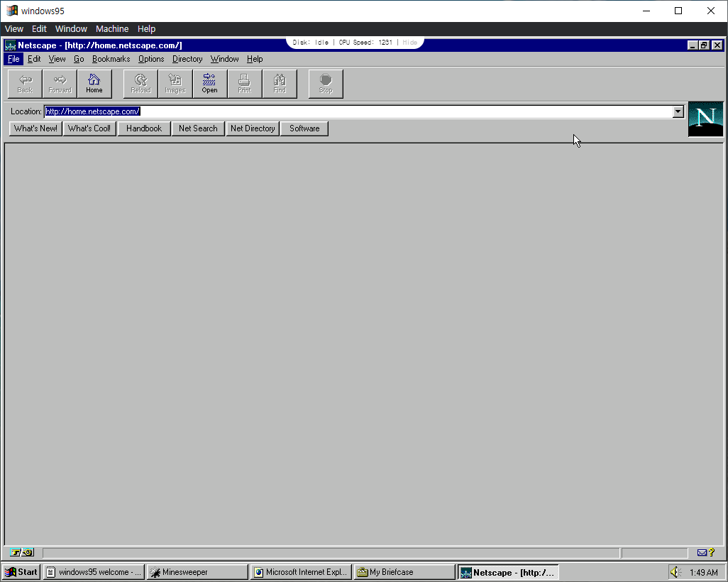Switch to Microsoft Internet Explorer taskbar item
The image size is (728, 582).
tap(301, 572)
